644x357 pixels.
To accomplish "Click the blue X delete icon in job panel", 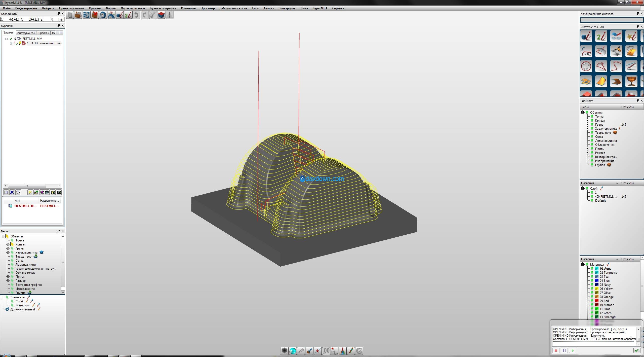I will [12, 192].
